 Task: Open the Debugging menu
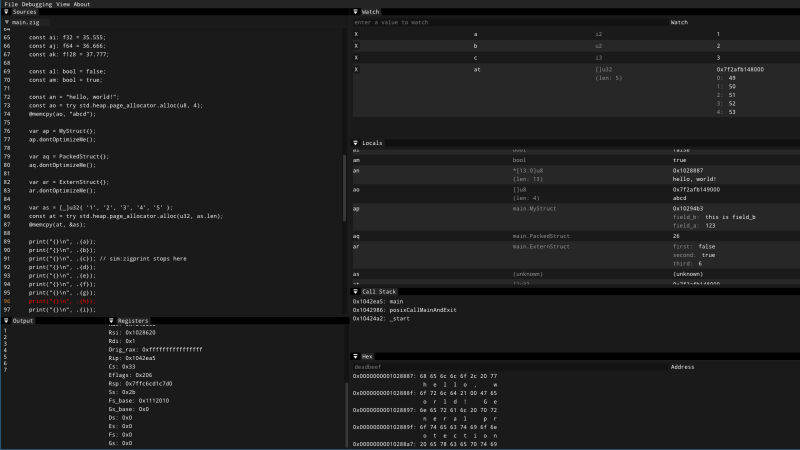coord(37,4)
